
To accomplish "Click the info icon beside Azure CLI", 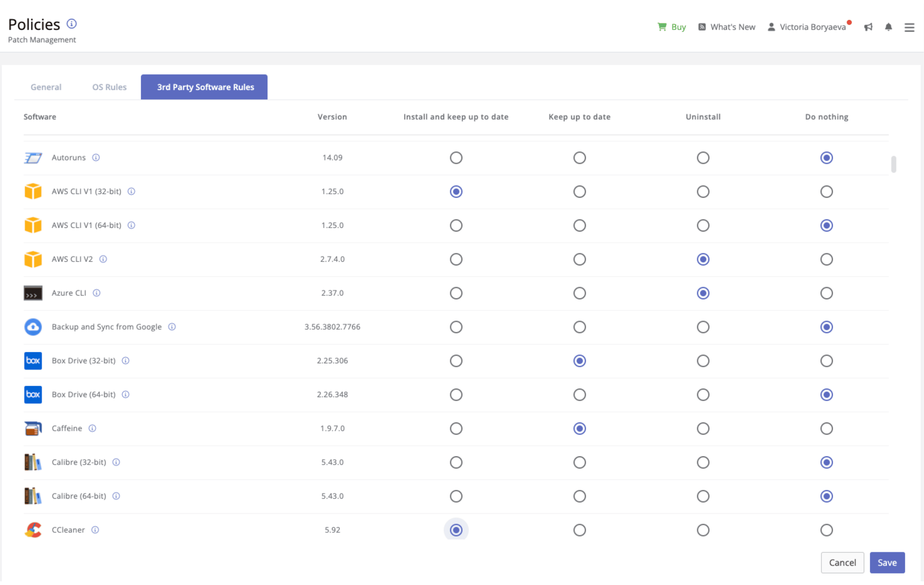I will tap(97, 293).
